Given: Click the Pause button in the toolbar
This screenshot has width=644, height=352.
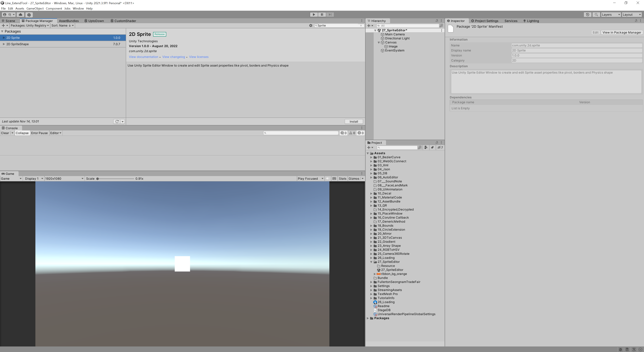Looking at the screenshot, I should (x=322, y=14).
